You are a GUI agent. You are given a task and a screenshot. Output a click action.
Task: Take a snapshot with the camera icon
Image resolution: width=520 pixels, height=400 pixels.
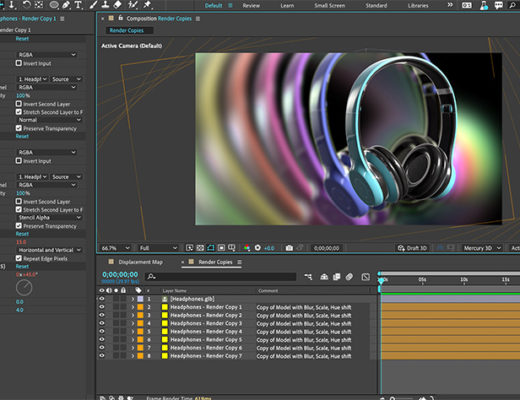coord(289,248)
